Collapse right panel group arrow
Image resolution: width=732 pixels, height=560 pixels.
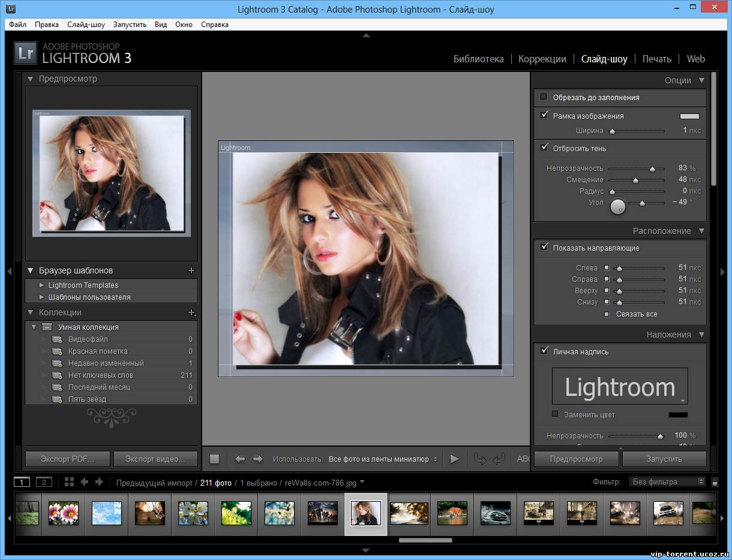click(723, 272)
